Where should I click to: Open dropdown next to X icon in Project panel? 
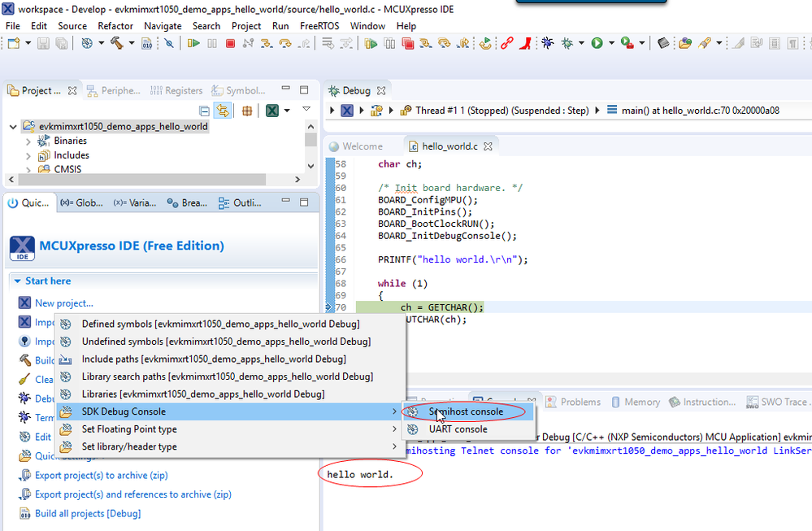point(287,111)
